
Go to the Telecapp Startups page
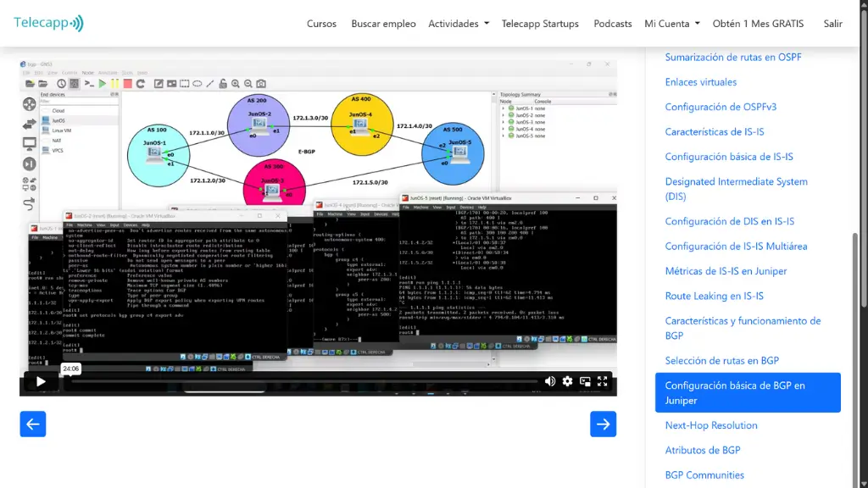(x=540, y=24)
